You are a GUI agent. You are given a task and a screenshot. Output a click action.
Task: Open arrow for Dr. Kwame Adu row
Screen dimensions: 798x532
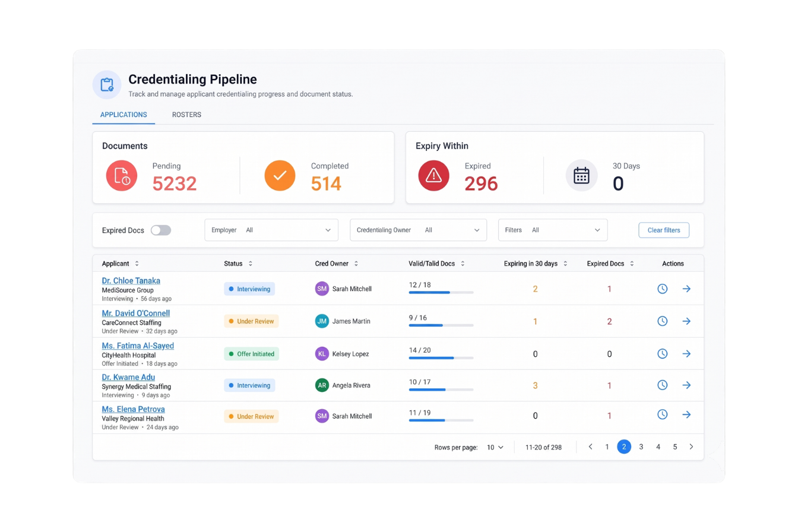coord(686,385)
